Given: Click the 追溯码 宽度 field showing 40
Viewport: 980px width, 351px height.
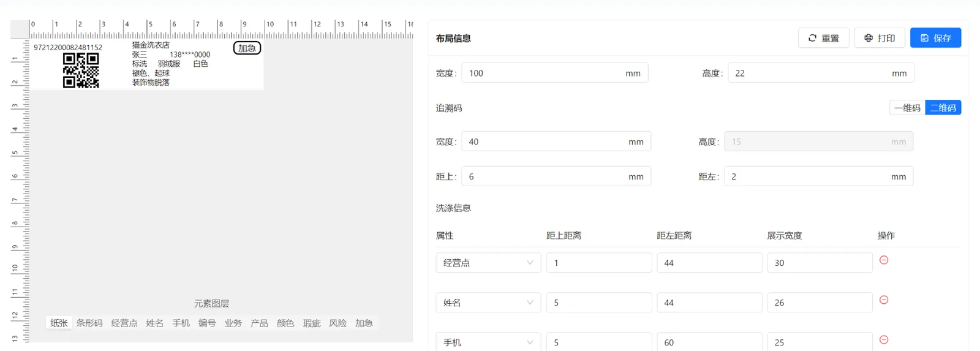Looking at the screenshot, I should pos(556,142).
